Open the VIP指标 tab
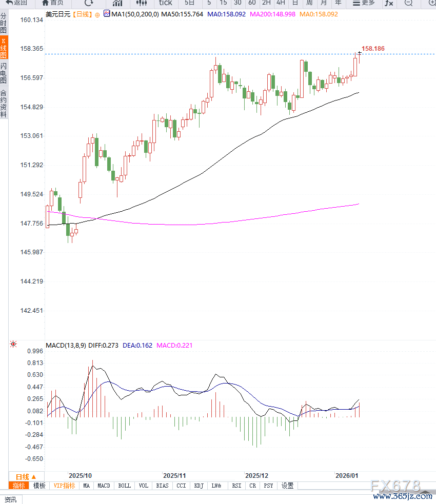Screen dimensions: 436x504 click(65, 486)
